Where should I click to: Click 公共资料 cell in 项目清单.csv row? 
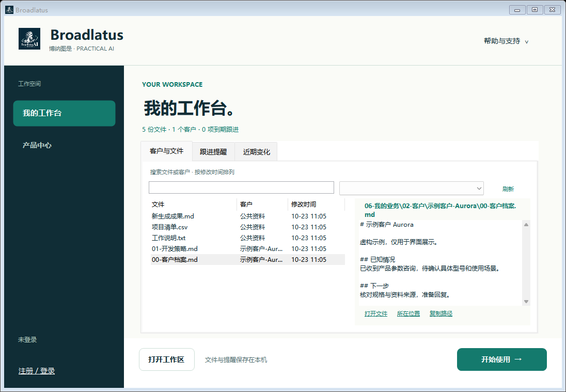253,227
